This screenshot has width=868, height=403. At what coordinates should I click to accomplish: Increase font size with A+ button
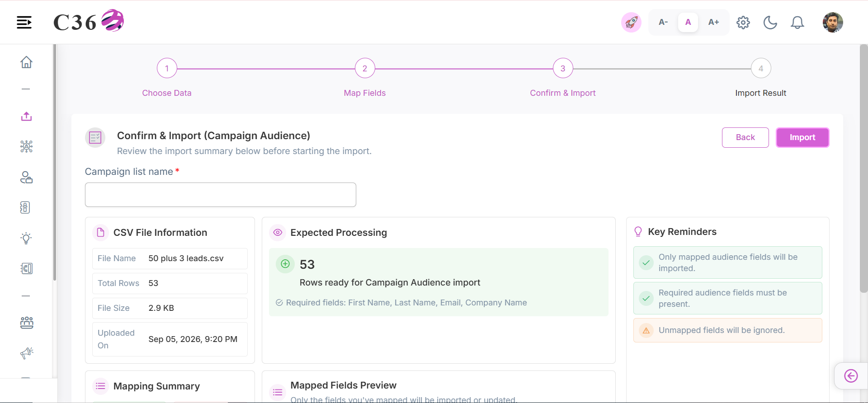713,22
